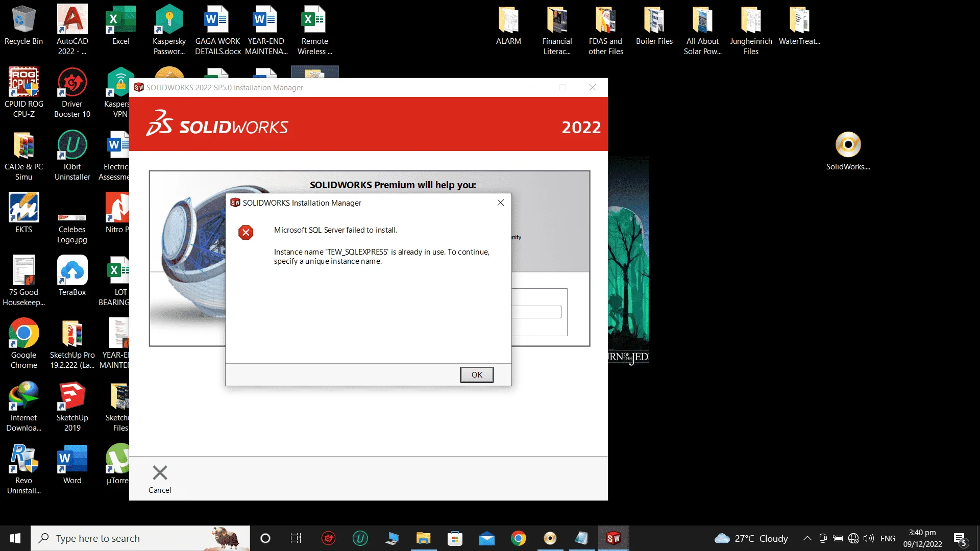This screenshot has height=551, width=980.
Task: Open IObit Uninstaller taskbar icon
Action: 360,538
